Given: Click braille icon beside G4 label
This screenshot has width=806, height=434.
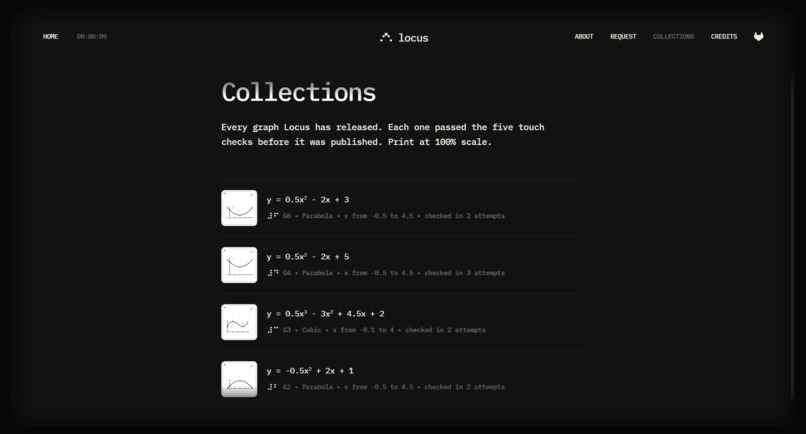Looking at the screenshot, I should click(272, 273).
